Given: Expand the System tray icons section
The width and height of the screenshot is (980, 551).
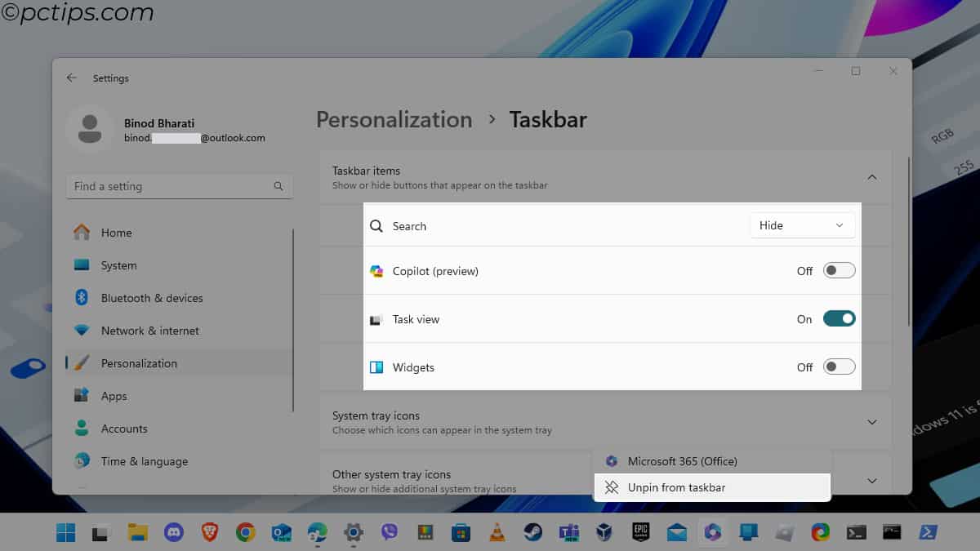Looking at the screenshot, I should coord(871,422).
